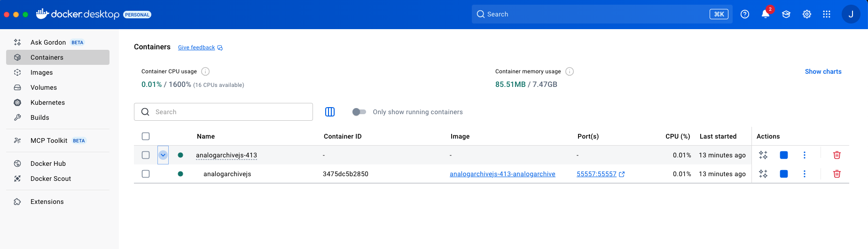The width and height of the screenshot is (868, 249).
Task: Open Docker Hub in the sidebar
Action: click(x=58, y=163)
